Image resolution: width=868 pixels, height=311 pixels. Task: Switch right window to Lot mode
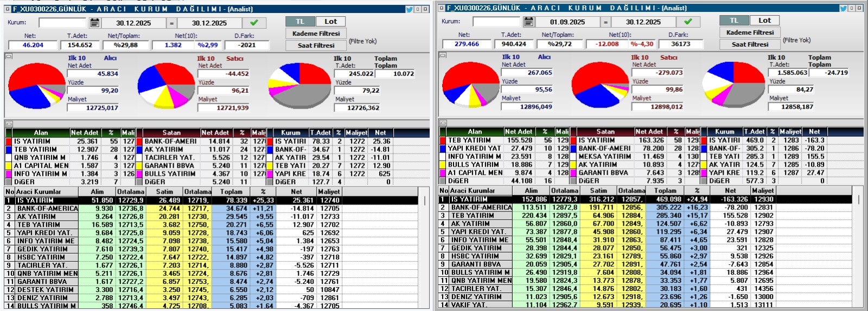click(x=764, y=21)
